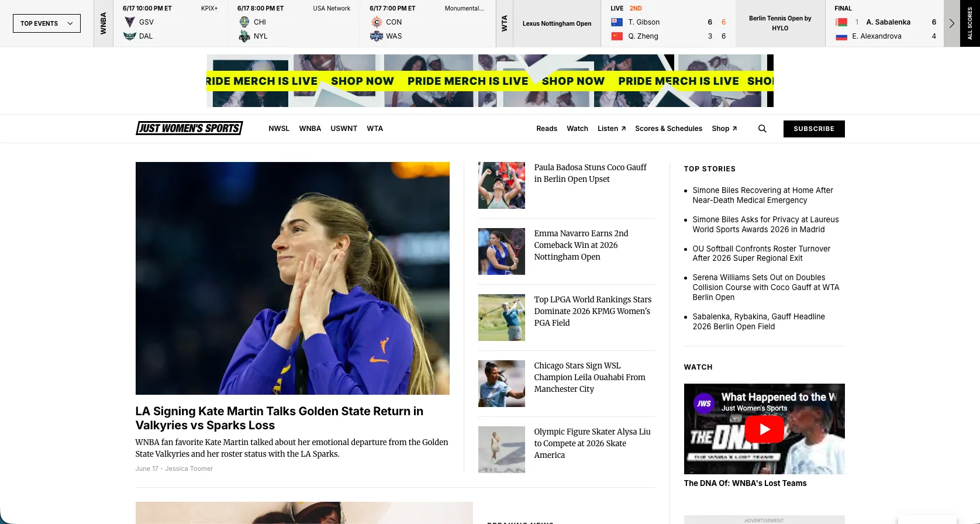Open Chicago Stars Sign Leila Ouahabi article

tap(589, 377)
